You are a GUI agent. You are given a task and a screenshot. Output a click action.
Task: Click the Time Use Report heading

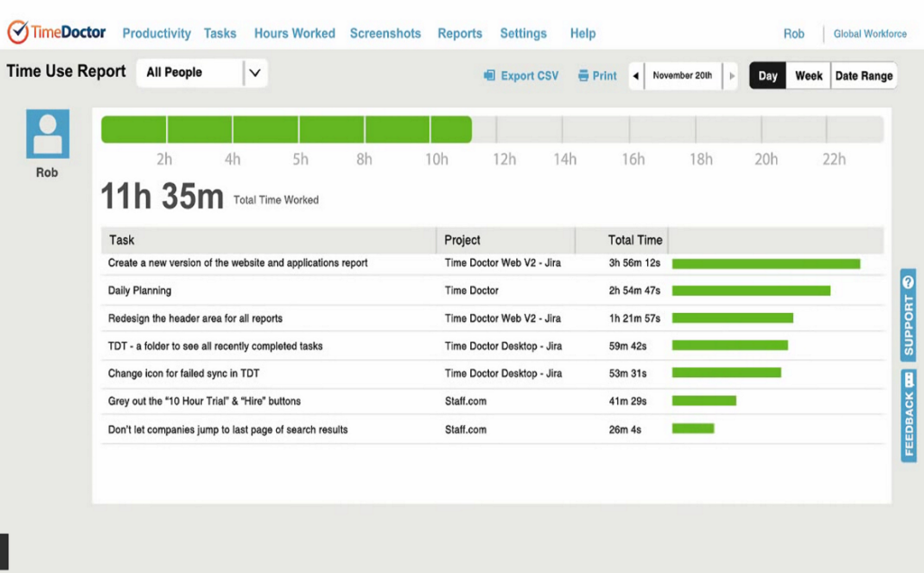(x=66, y=71)
